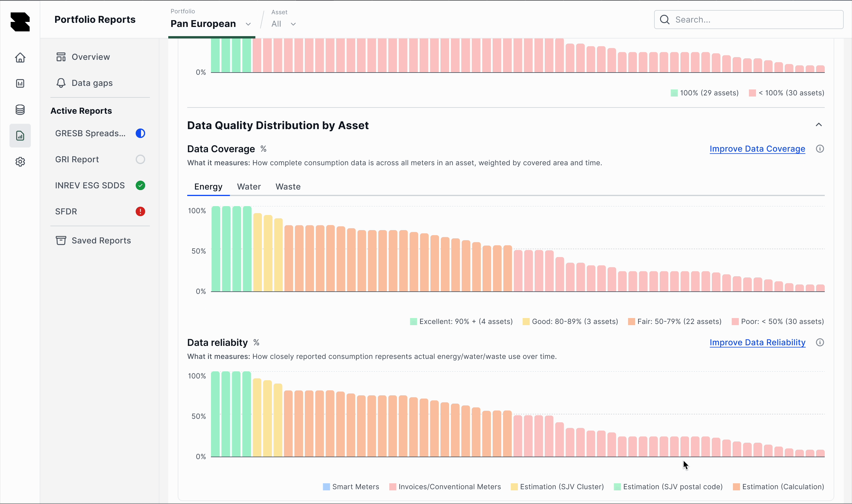Click percent symbol next to Data reliabity
This screenshot has height=504, width=852.
click(256, 342)
